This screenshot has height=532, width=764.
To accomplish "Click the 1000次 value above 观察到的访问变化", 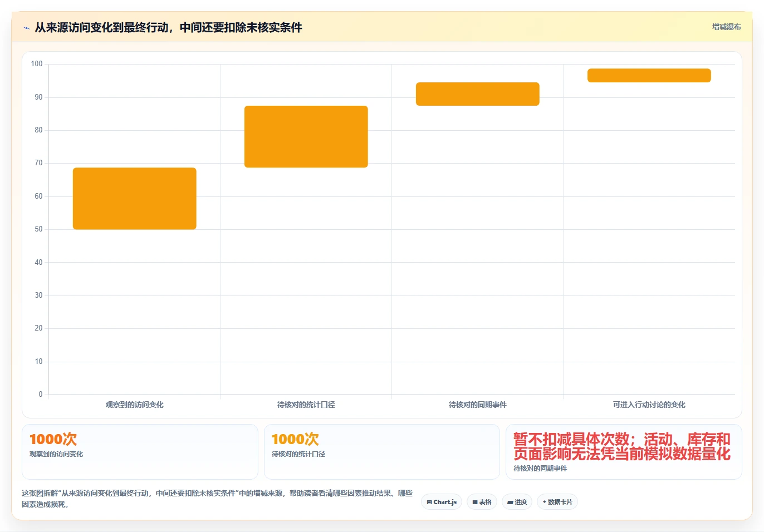I will 53,439.
